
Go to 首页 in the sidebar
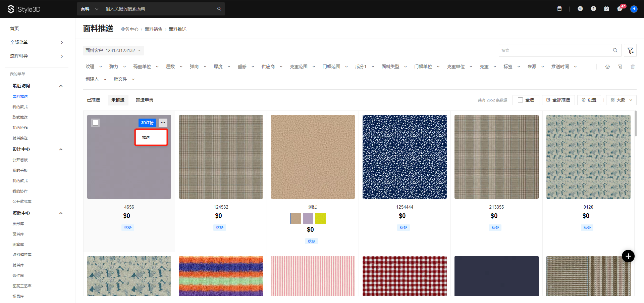[x=14, y=29]
